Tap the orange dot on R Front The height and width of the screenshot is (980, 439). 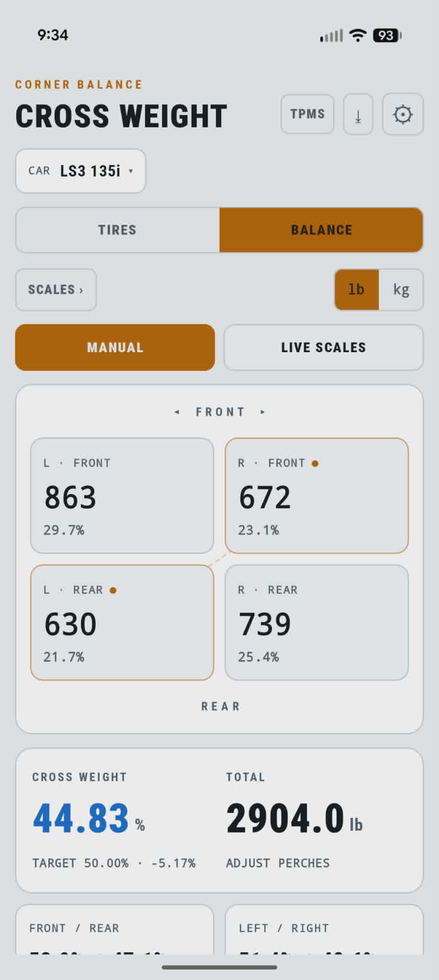pos(315,463)
